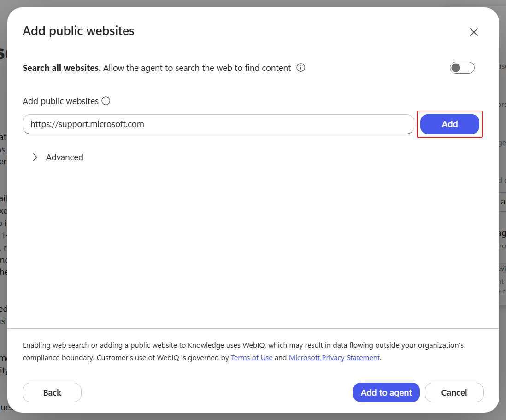Image resolution: width=506 pixels, height=420 pixels.
Task: Open the Terms of Use link
Action: [x=252, y=358]
